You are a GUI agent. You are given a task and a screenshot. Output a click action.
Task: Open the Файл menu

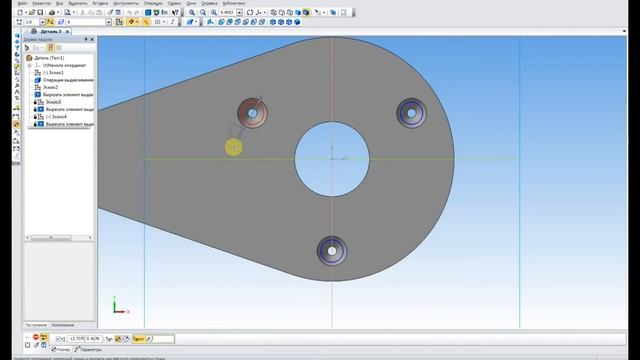[22, 3]
